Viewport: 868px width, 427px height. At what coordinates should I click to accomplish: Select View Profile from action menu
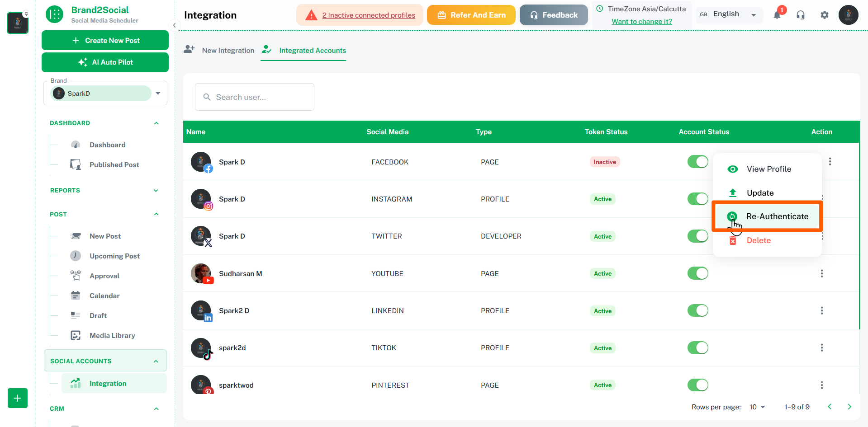point(767,169)
